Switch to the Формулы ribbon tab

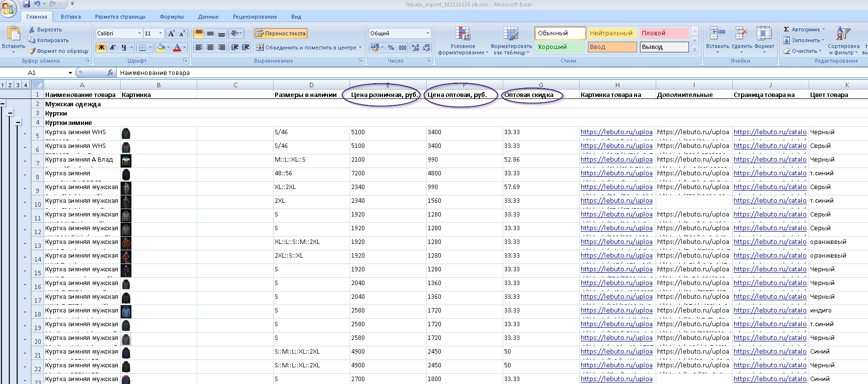click(172, 17)
